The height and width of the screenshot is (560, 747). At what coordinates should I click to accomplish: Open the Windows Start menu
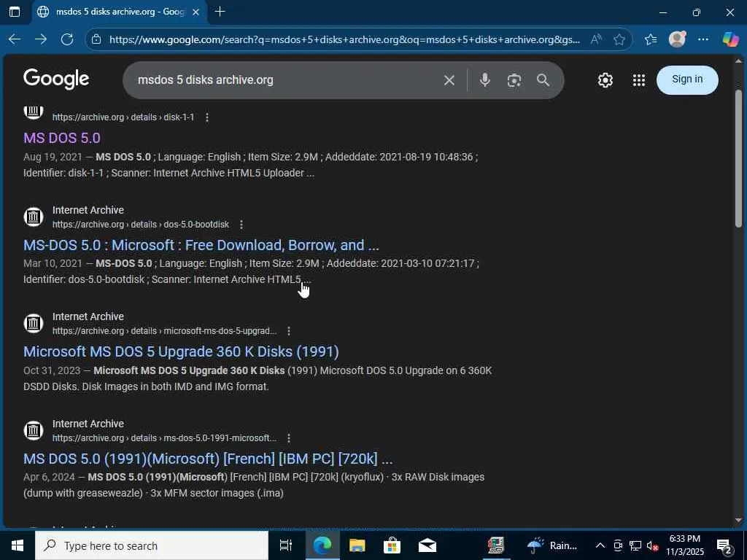click(18, 545)
